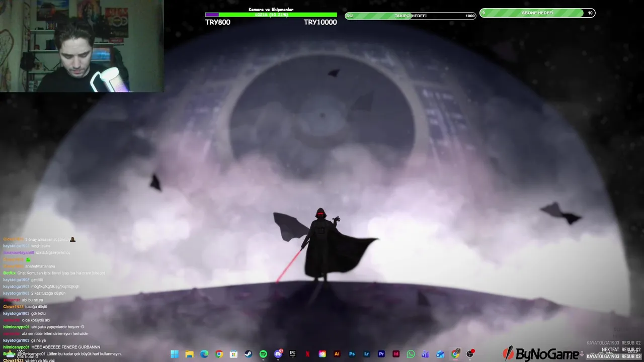This screenshot has width=644, height=362.
Task: Open OBS Studio with the red recording dot
Action: (470, 354)
